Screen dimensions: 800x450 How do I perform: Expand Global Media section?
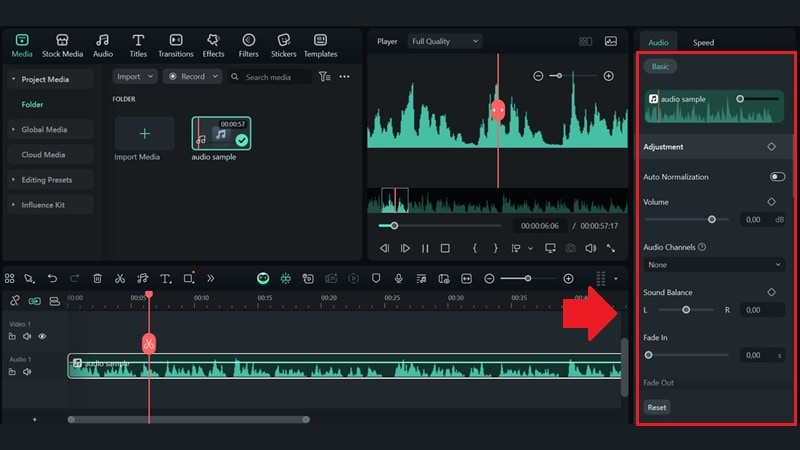13,130
